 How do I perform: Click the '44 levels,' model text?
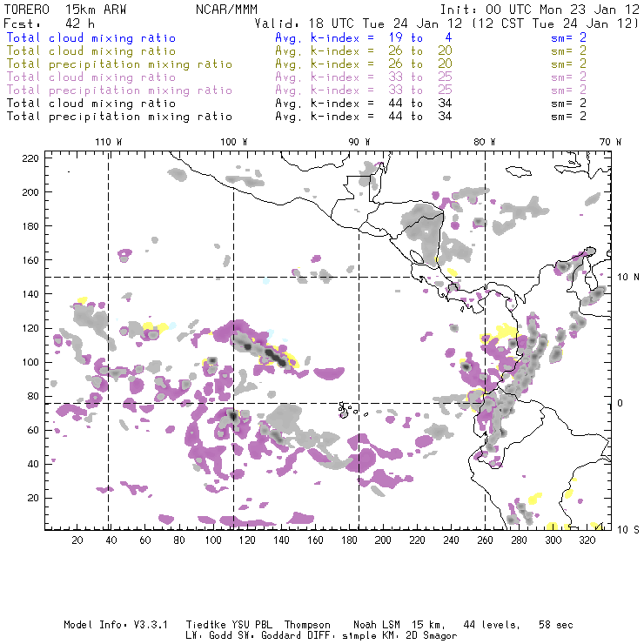492,625
